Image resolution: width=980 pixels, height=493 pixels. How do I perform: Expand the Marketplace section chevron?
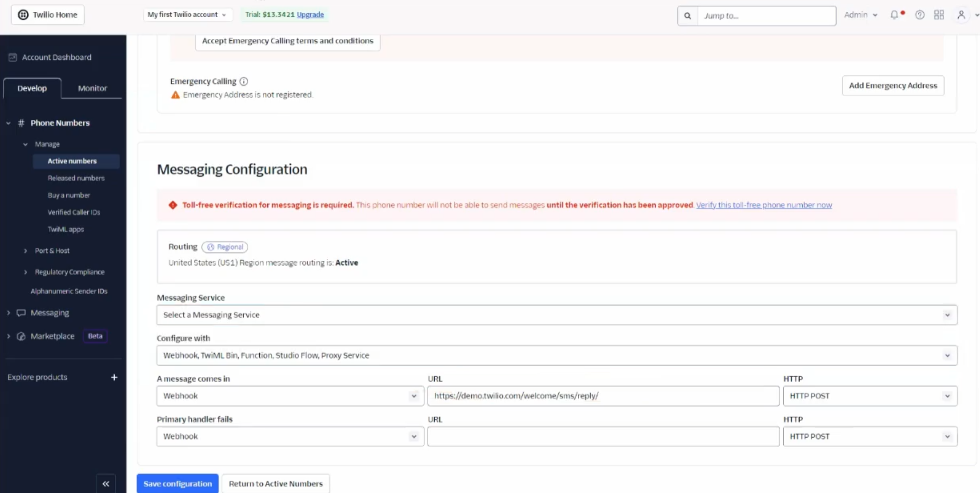tap(8, 336)
